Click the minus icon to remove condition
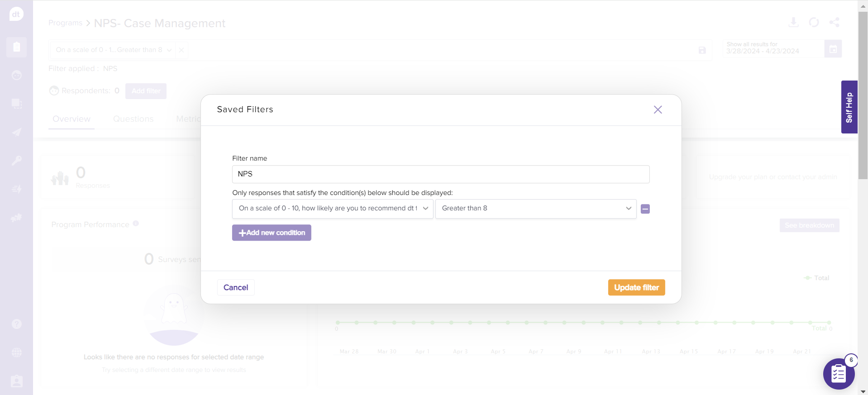 pyautogui.click(x=645, y=209)
